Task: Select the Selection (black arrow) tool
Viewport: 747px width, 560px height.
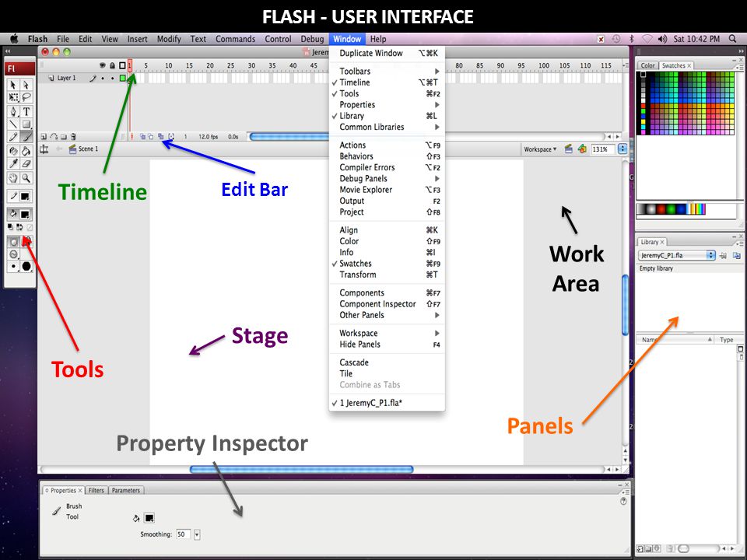Action: pyautogui.click(x=13, y=85)
